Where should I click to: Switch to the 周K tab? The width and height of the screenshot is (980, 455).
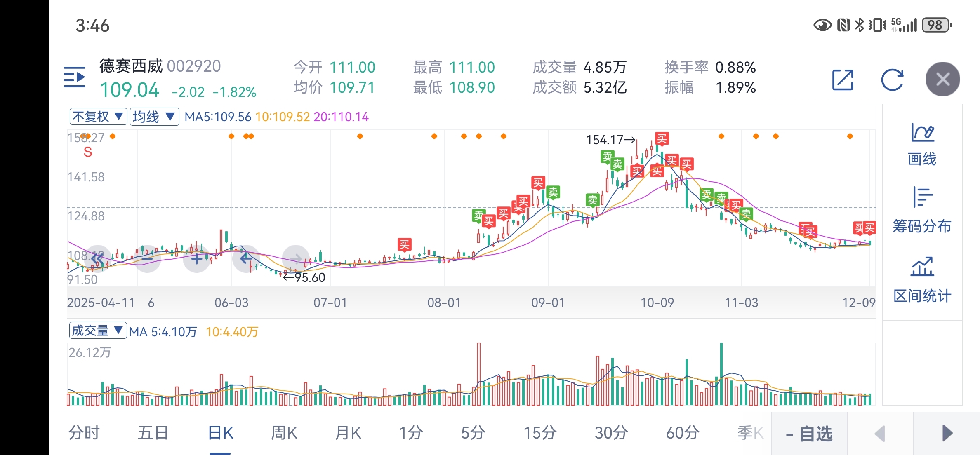coord(284,433)
